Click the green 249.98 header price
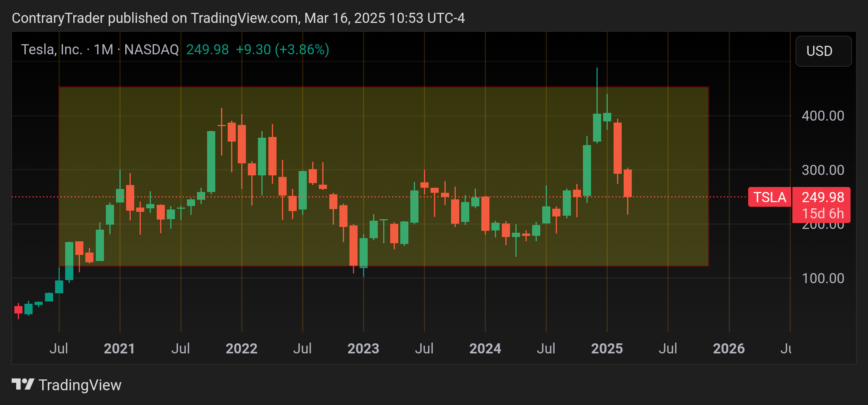Viewport: 868px width, 405px height. [207, 50]
